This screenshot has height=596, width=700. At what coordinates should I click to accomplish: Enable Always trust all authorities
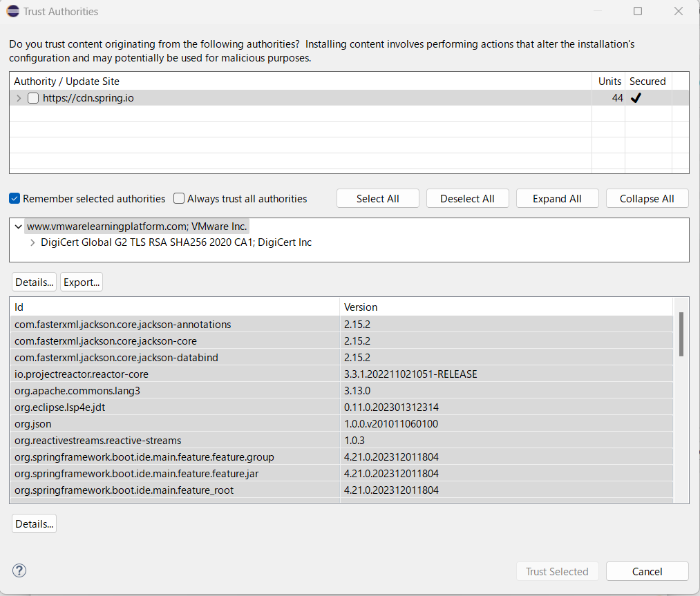[x=178, y=198]
